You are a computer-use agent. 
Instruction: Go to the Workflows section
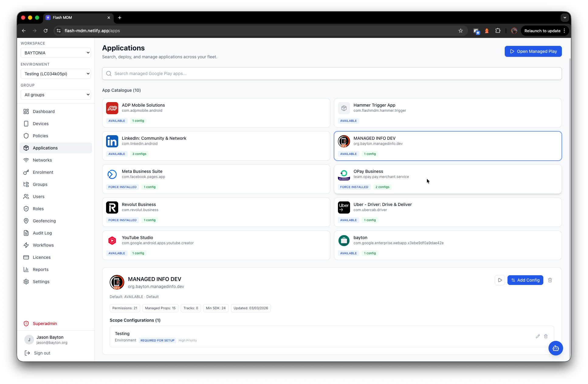[x=43, y=245]
